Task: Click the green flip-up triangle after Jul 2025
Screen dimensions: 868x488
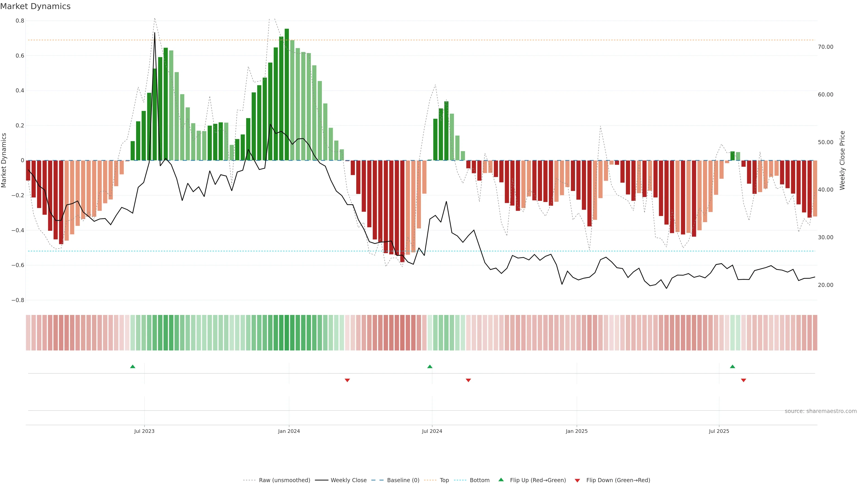Action: tap(732, 366)
